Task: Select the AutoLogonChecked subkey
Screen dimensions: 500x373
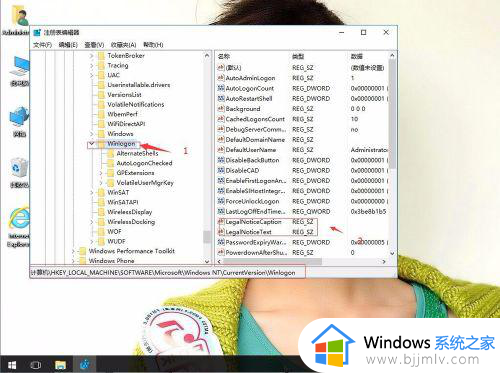Action: [144, 163]
